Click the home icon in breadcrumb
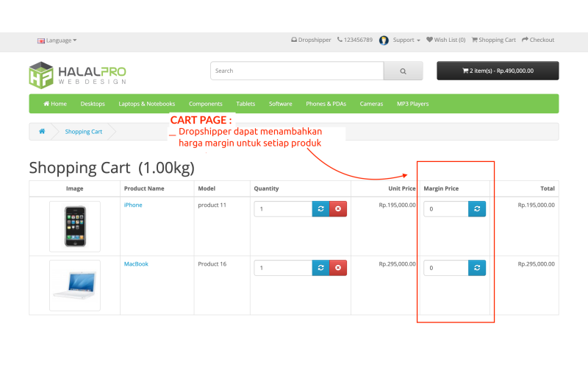 click(x=42, y=132)
